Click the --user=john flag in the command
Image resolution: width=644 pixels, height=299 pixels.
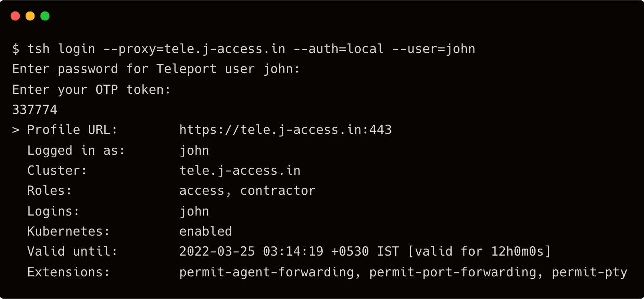point(434,49)
